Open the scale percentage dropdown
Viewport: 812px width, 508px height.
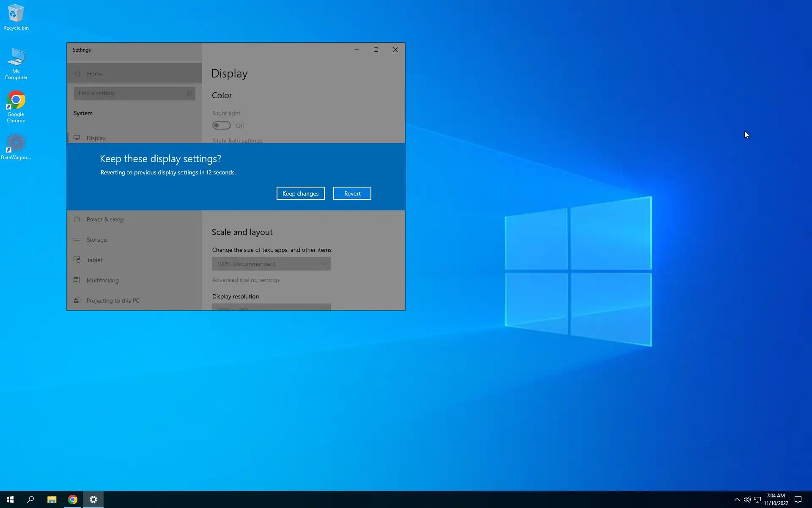click(271, 264)
